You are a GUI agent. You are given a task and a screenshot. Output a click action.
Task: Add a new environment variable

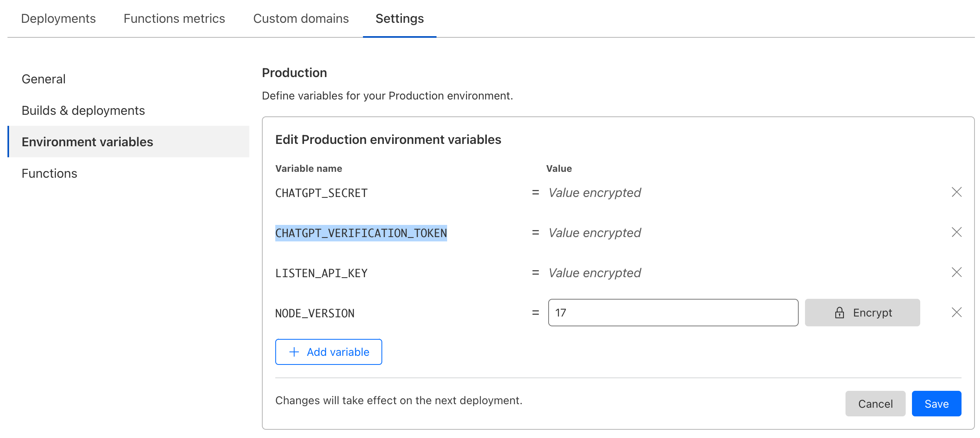pos(328,352)
